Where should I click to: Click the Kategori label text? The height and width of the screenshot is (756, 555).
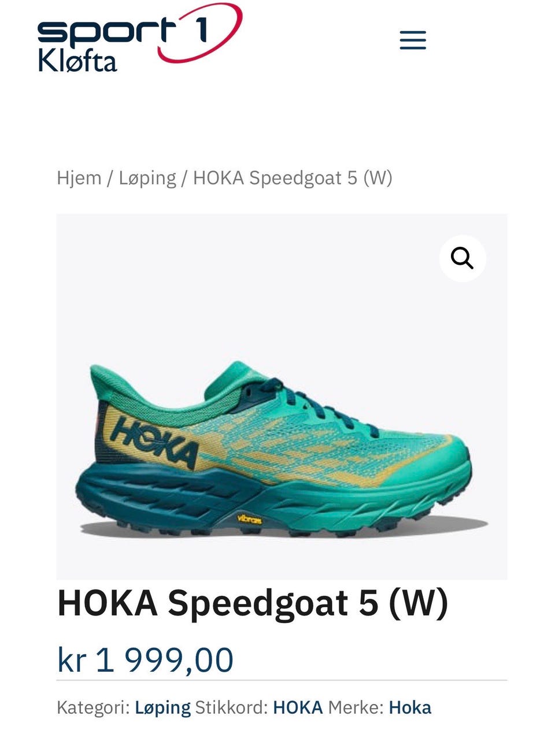[93, 707]
